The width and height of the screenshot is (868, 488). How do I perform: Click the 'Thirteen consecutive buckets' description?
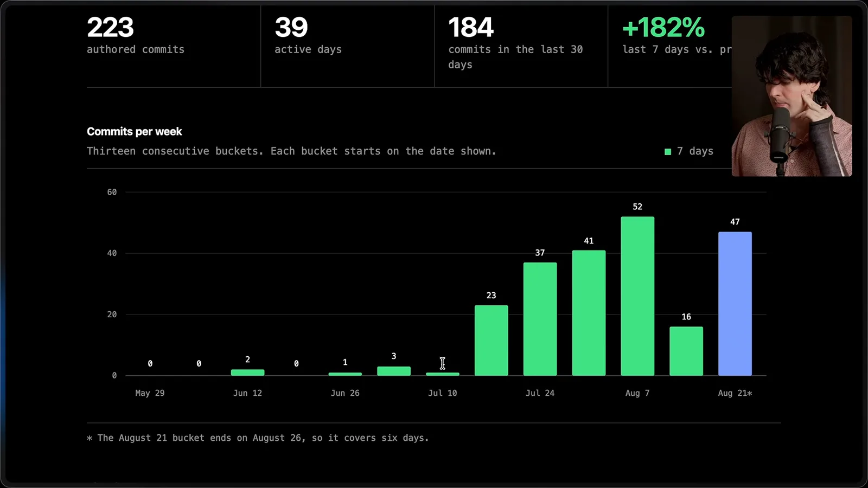291,151
